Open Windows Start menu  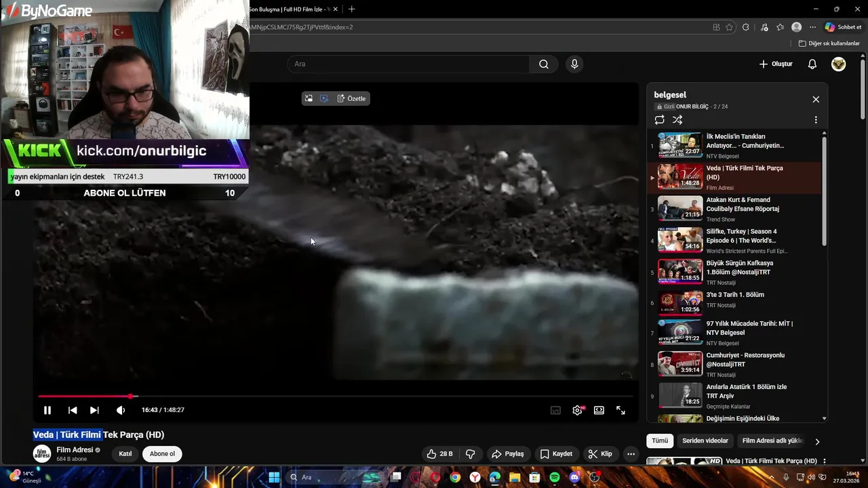click(274, 477)
